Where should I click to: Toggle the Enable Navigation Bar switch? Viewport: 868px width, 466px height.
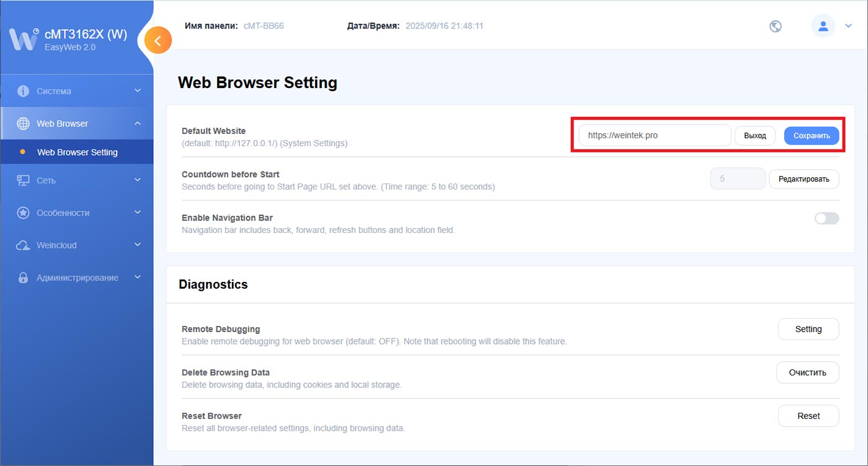coord(826,218)
